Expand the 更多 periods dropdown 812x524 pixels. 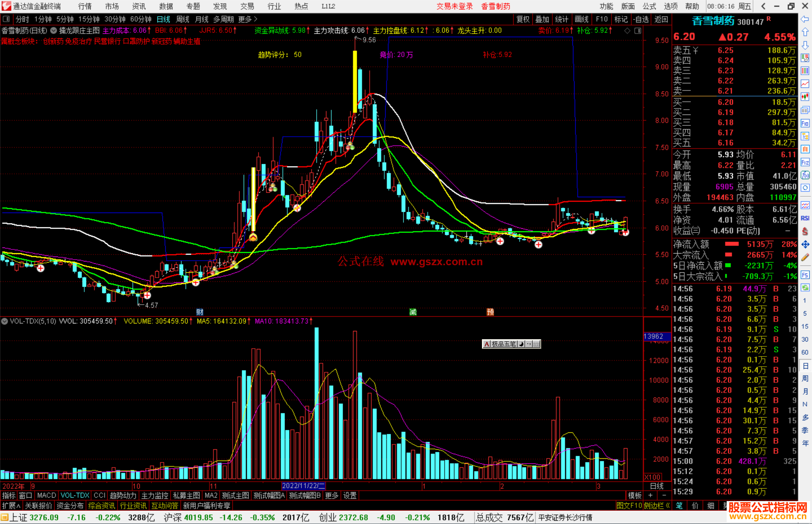click(x=248, y=19)
